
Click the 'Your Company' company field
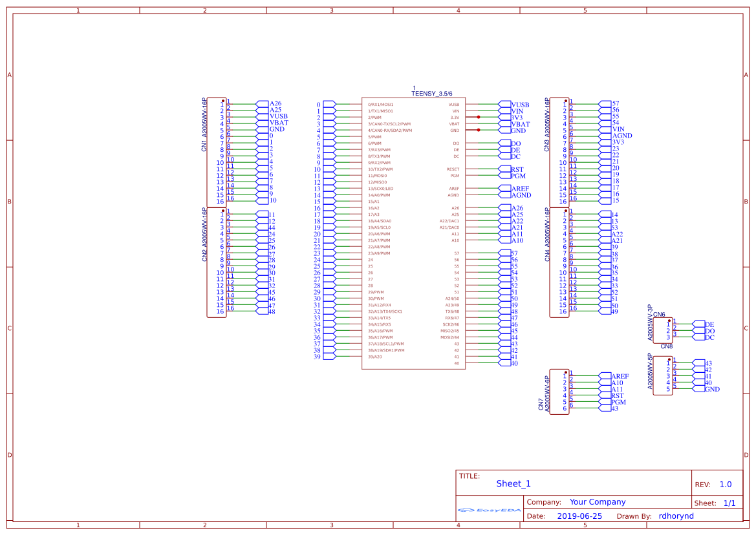[598, 502]
